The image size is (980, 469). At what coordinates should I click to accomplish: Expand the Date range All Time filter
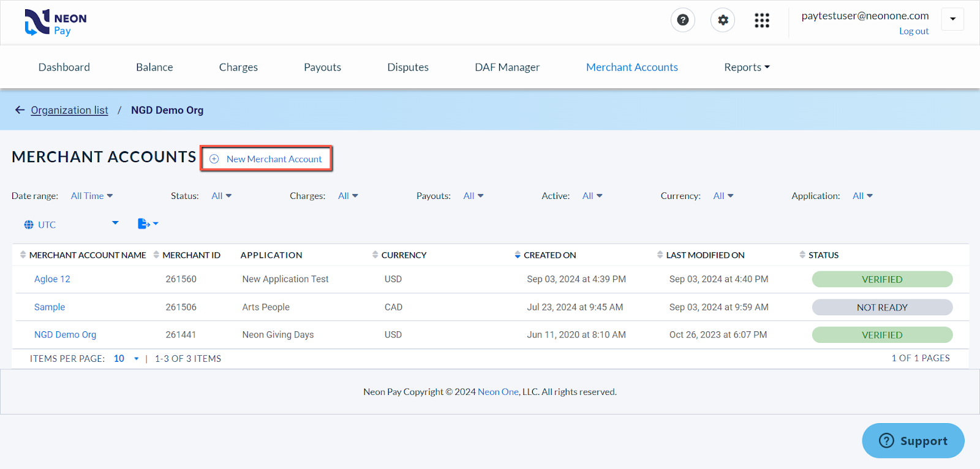(x=92, y=196)
